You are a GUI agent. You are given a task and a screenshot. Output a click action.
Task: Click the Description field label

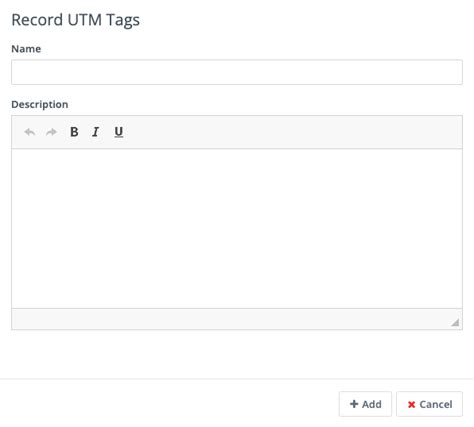(x=40, y=105)
